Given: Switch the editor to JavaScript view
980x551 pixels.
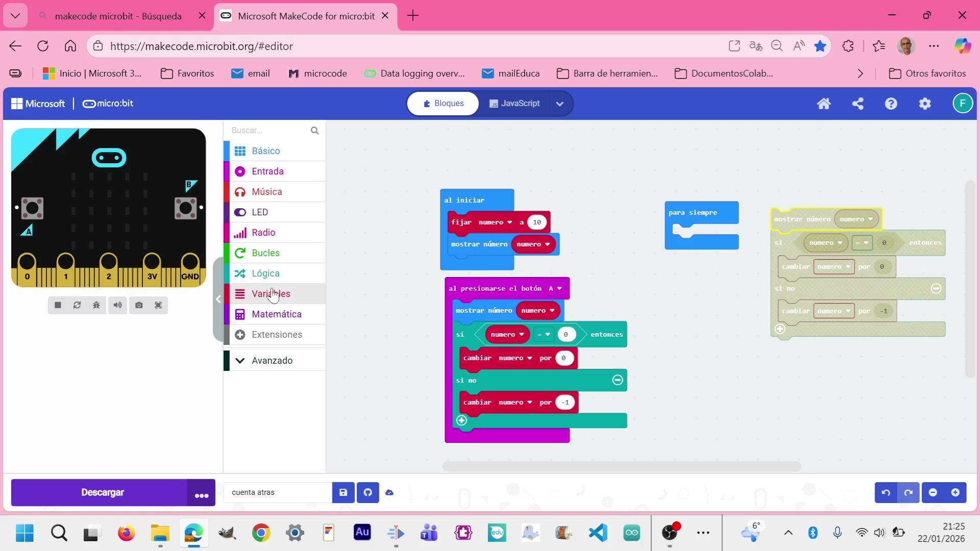Looking at the screenshot, I should click(x=514, y=104).
